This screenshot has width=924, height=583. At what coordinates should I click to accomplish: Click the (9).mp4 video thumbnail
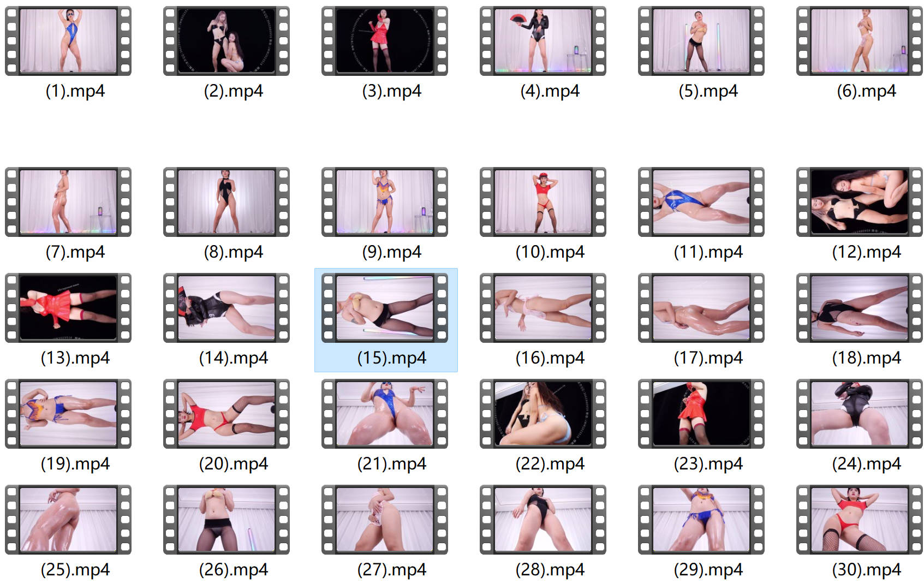pyautogui.click(x=385, y=202)
